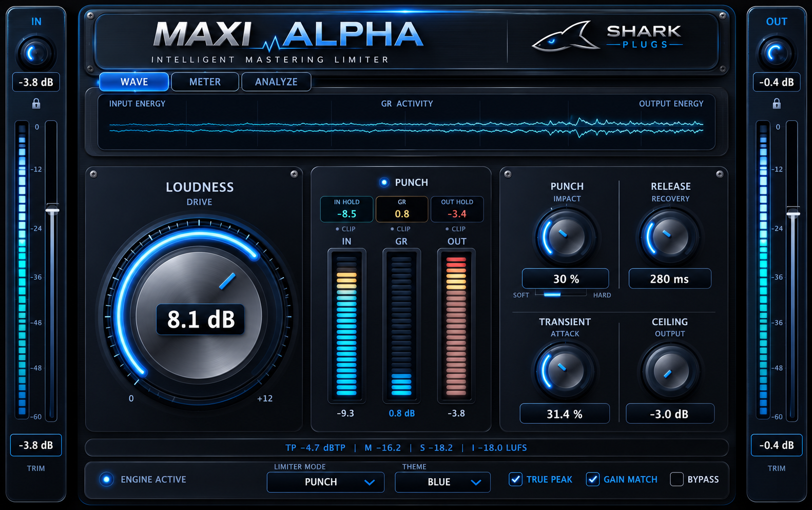
Task: Click the GR 0.8 hold readout
Action: pos(402,209)
